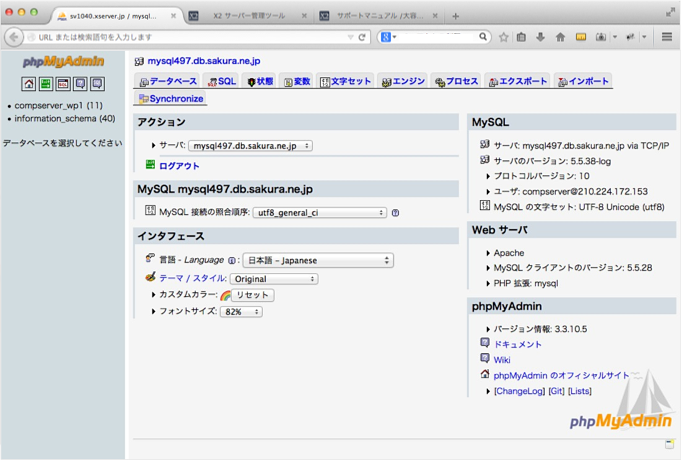This screenshot has height=460, width=681.
Task: Open phpMyAdmin のオフィシャルサイト link
Action: (561, 376)
